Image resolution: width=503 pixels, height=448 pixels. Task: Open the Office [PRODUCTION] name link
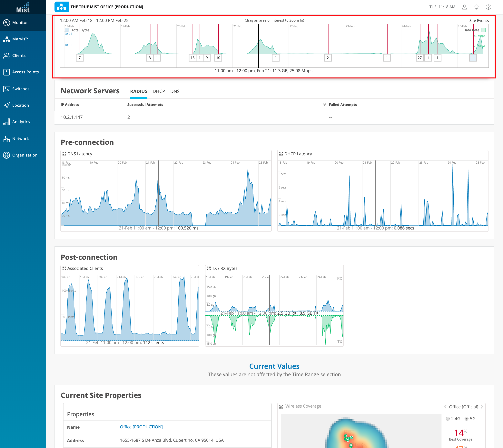(141, 427)
